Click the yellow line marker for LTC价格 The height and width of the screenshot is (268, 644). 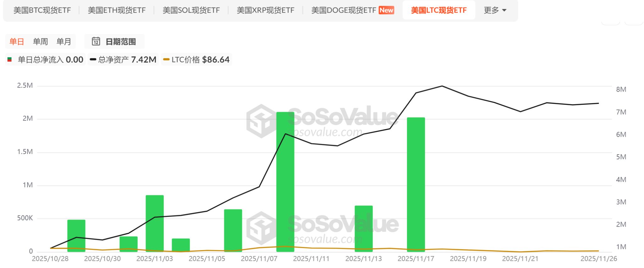tap(166, 59)
